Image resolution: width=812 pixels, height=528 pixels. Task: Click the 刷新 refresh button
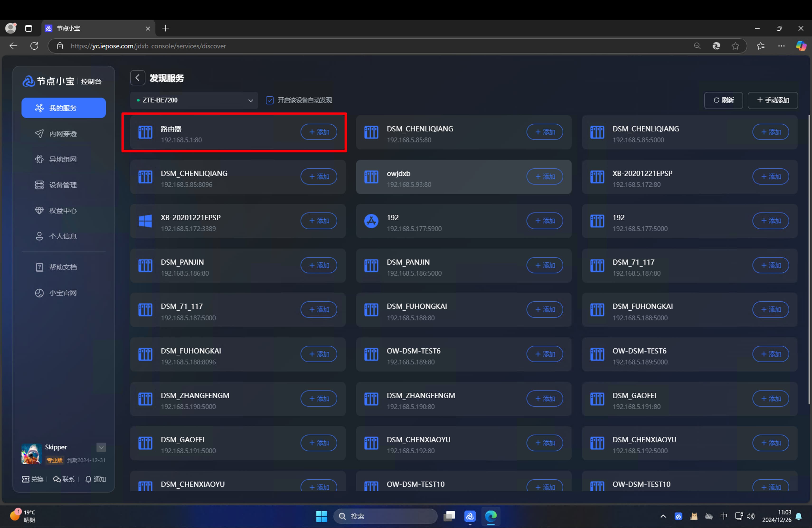coord(723,100)
